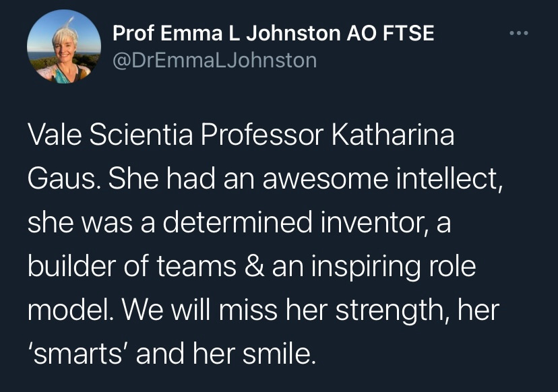
Task: Click Emma Johnston's profile avatar photo
Action: [63, 46]
